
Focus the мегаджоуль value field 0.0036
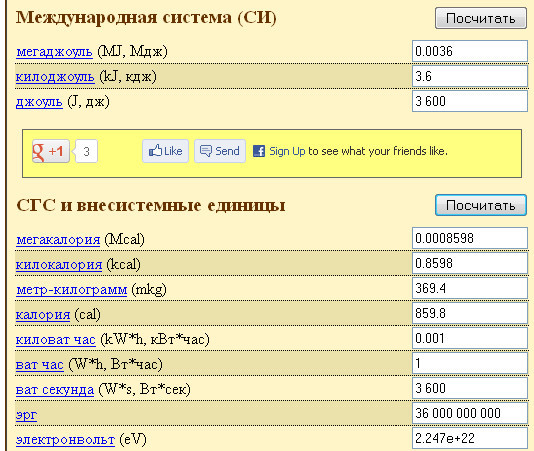pos(470,51)
